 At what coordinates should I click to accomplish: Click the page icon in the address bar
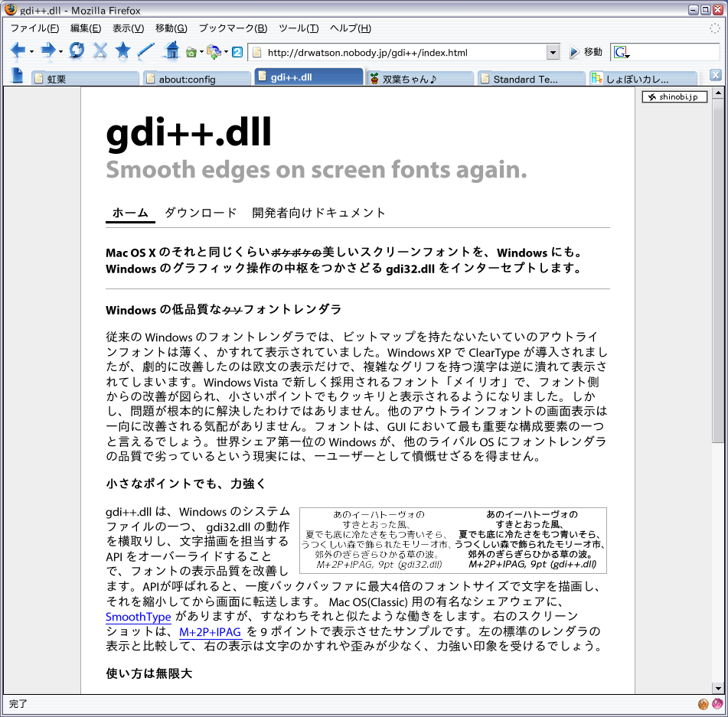[256, 53]
